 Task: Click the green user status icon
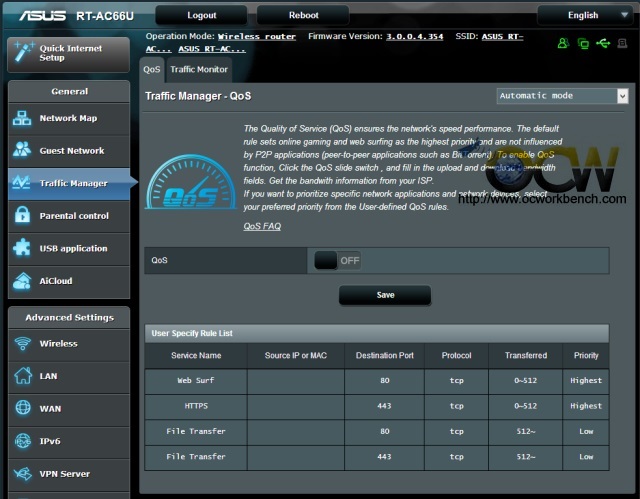[x=563, y=43]
